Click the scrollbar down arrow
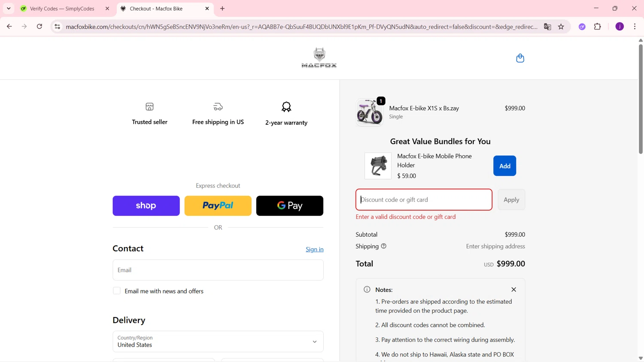Screen dimensions: 644x362 point(641,358)
